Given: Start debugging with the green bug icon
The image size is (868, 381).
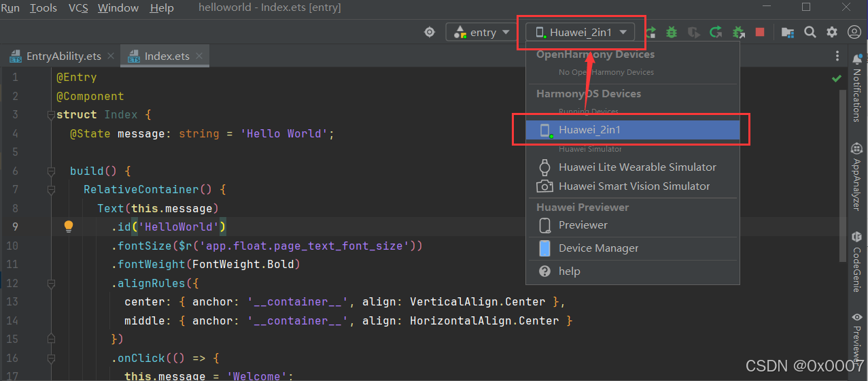Looking at the screenshot, I should (x=672, y=32).
